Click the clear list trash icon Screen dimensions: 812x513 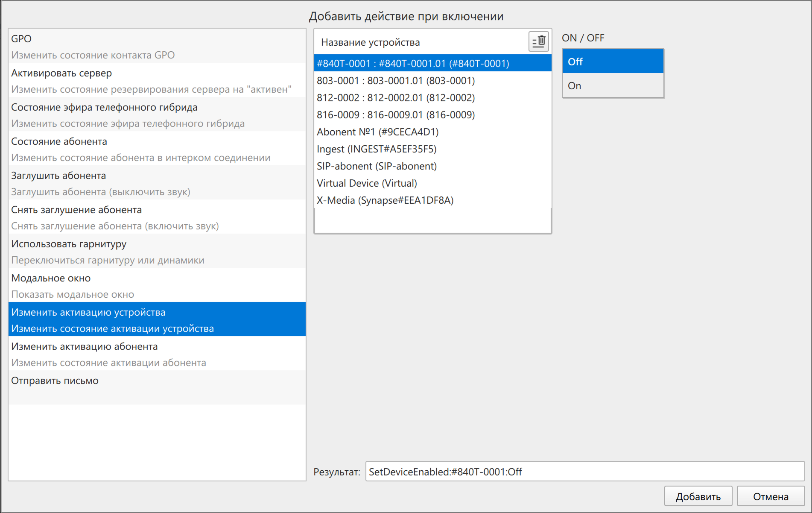[538, 41]
